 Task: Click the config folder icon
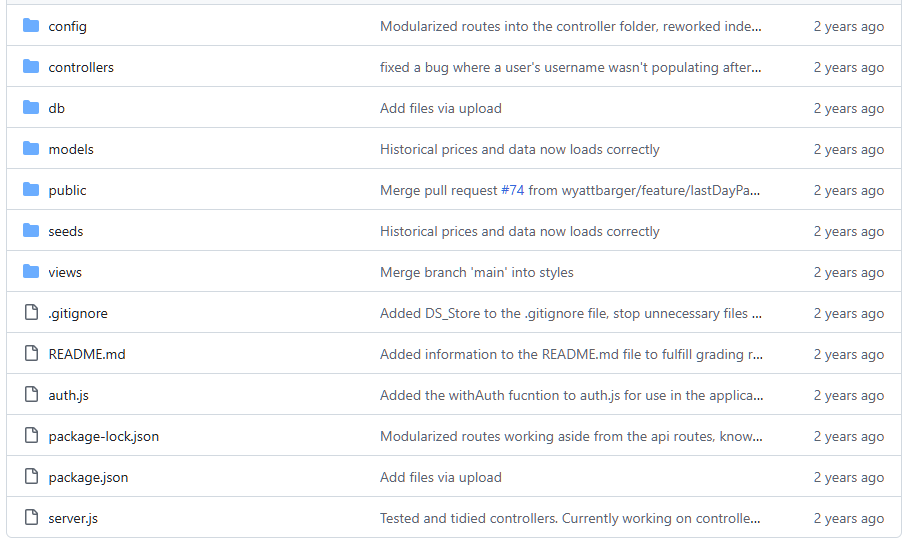(x=31, y=26)
